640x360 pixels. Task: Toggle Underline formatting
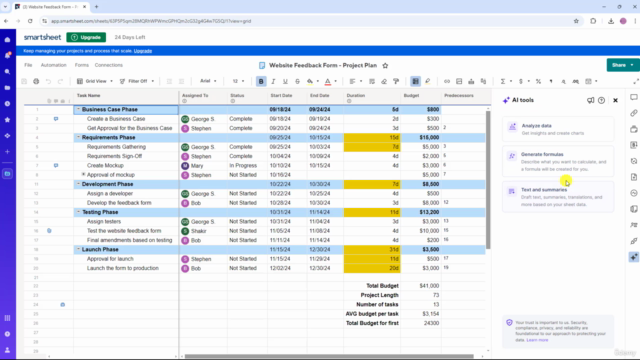285,81
